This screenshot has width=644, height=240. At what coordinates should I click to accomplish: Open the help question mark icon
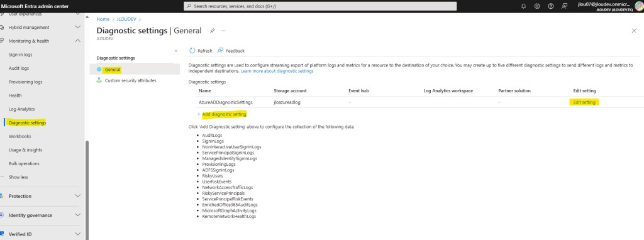tap(551, 6)
